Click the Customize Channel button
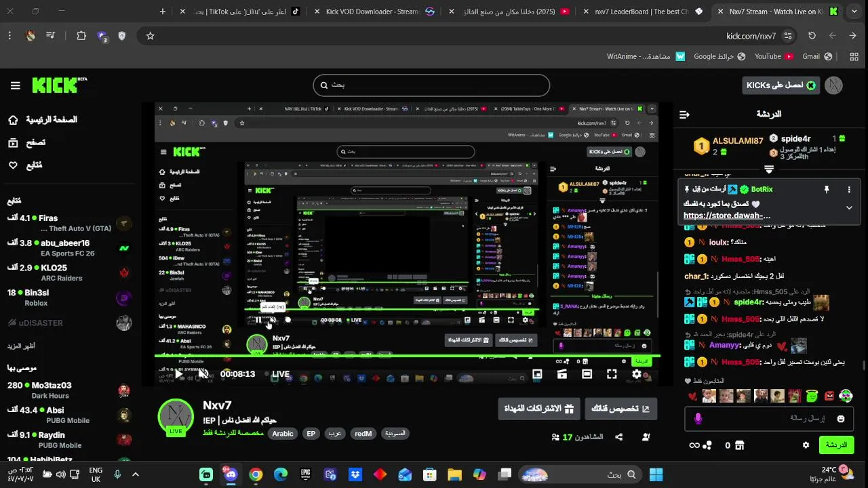Screen dimensions: 868x488 [x=621, y=409]
